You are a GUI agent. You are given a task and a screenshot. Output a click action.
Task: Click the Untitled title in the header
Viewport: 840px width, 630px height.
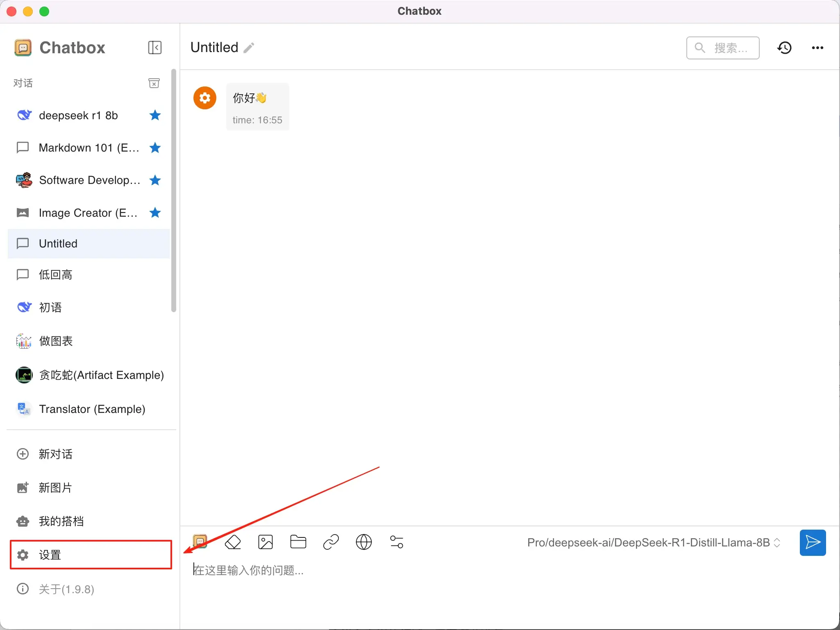pyautogui.click(x=214, y=48)
